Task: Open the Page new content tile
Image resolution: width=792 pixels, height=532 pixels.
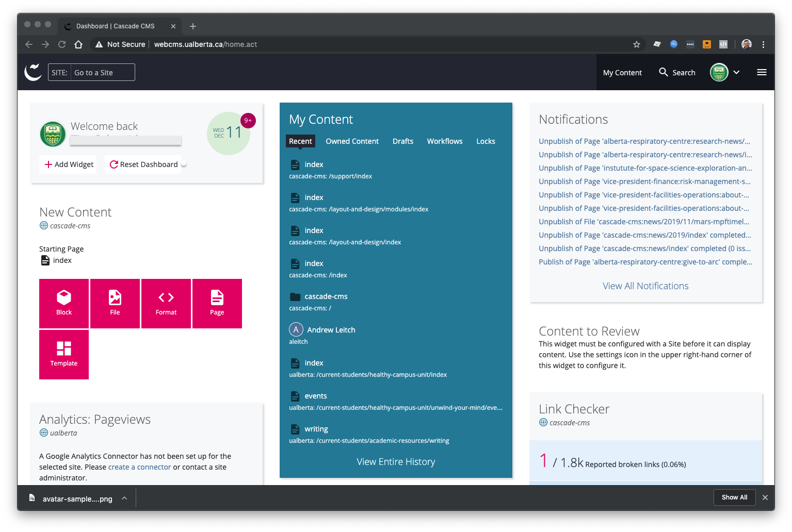Action: point(217,304)
